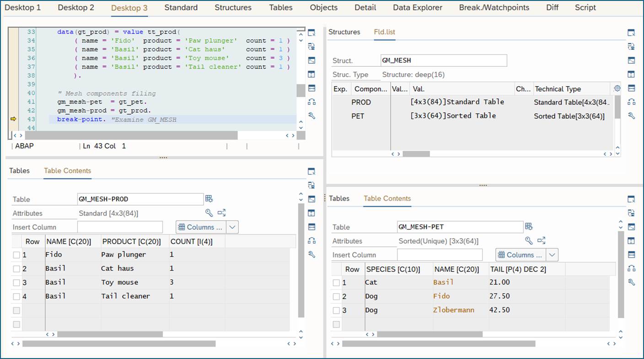The height and width of the screenshot is (359, 644).
Task: Close the source code tool window icon
Action: click(x=311, y=33)
